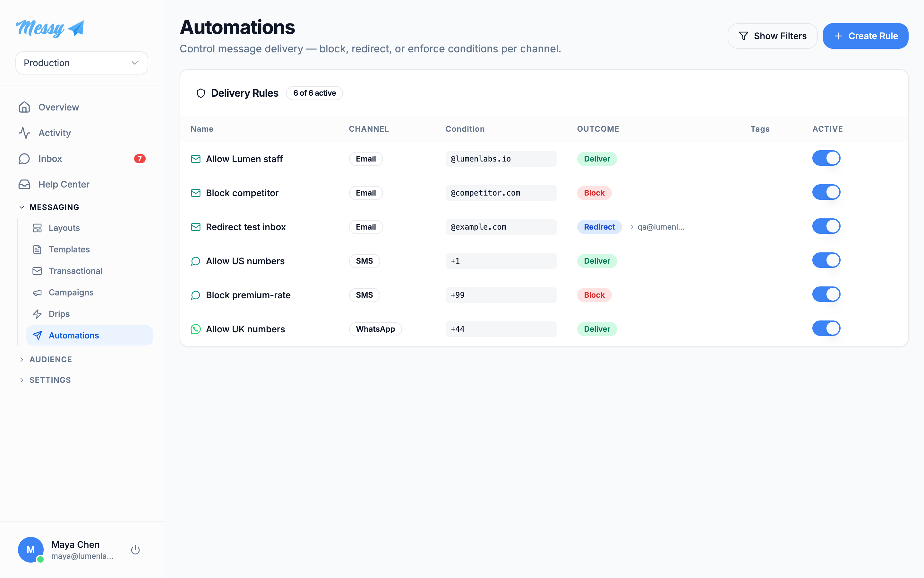Click Maya Chen's avatar
The width and height of the screenshot is (924, 578).
pyautogui.click(x=30, y=550)
